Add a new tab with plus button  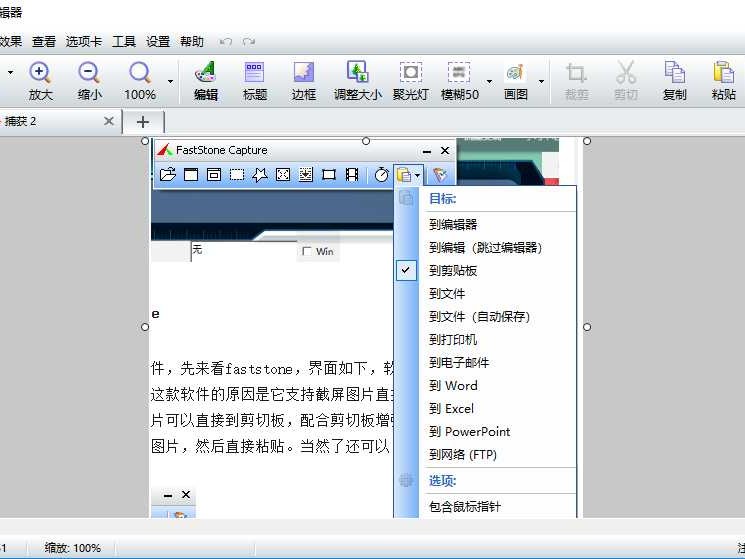pos(143,121)
